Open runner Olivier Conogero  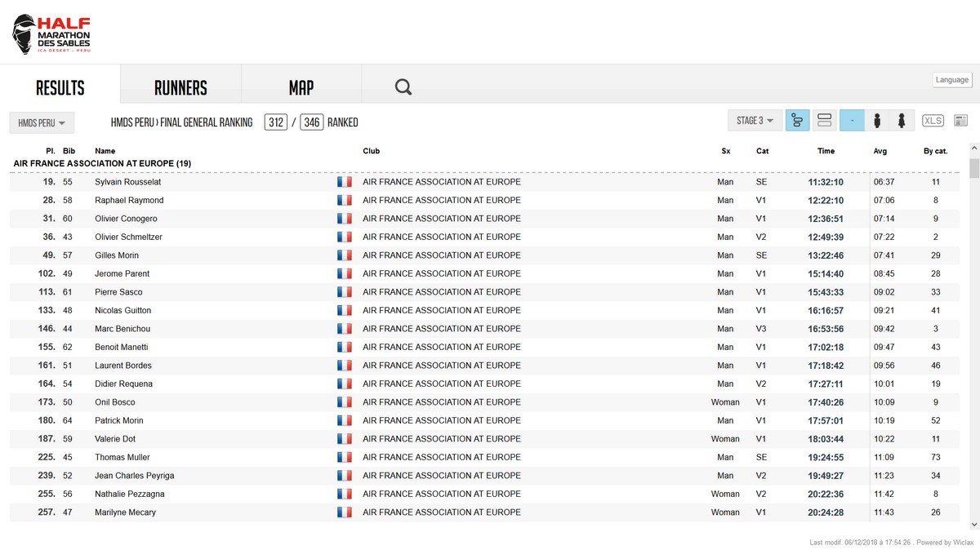click(x=126, y=219)
